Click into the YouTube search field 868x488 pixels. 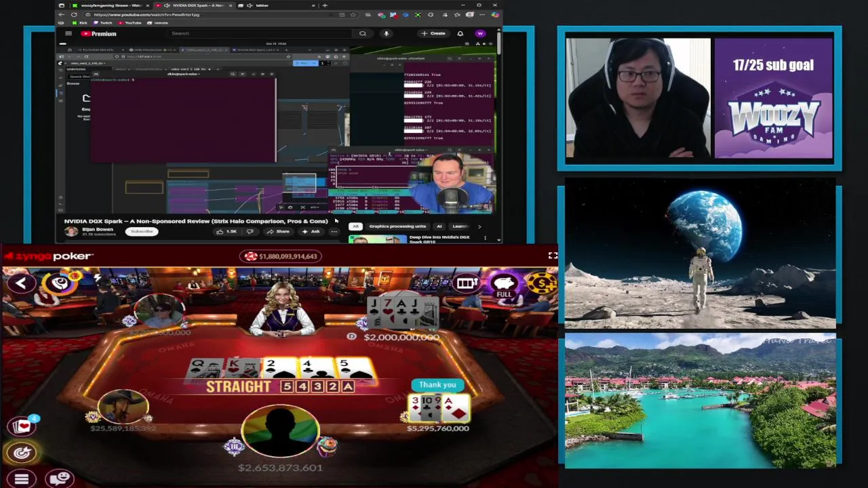(x=261, y=33)
